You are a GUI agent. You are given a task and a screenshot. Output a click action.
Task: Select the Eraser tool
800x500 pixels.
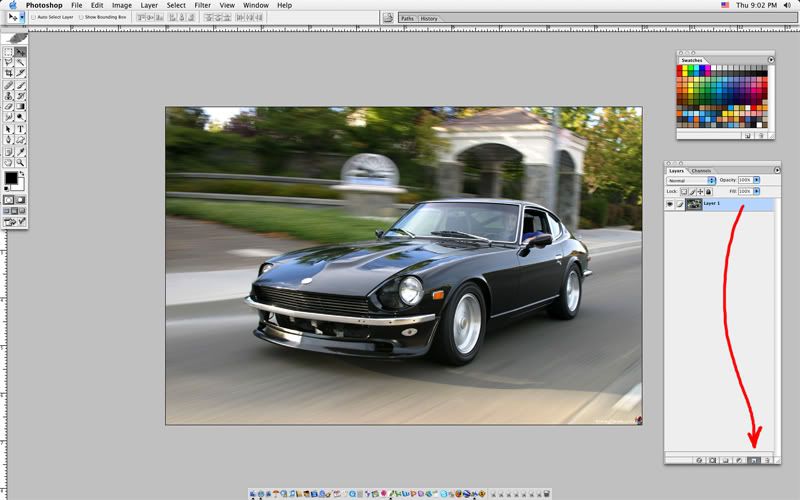(9, 106)
